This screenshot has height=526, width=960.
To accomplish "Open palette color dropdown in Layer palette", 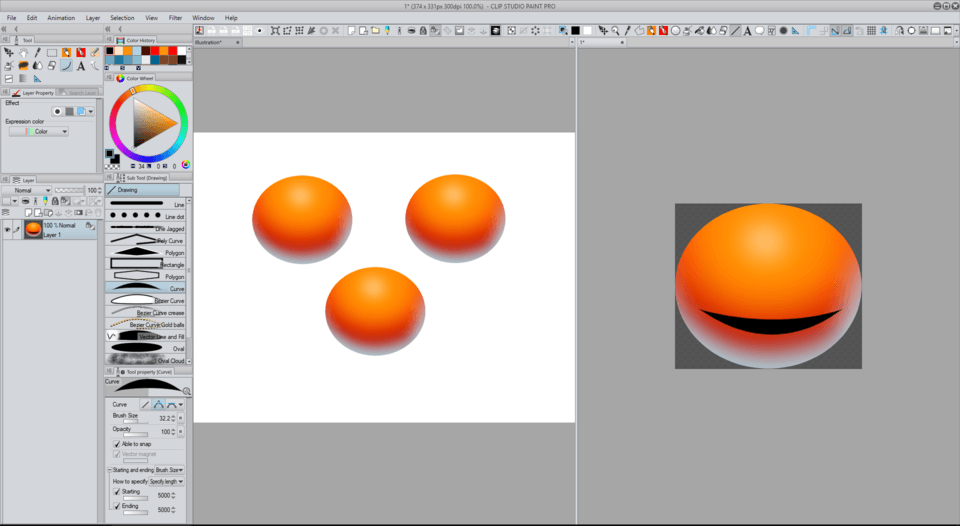I will [x=15, y=201].
